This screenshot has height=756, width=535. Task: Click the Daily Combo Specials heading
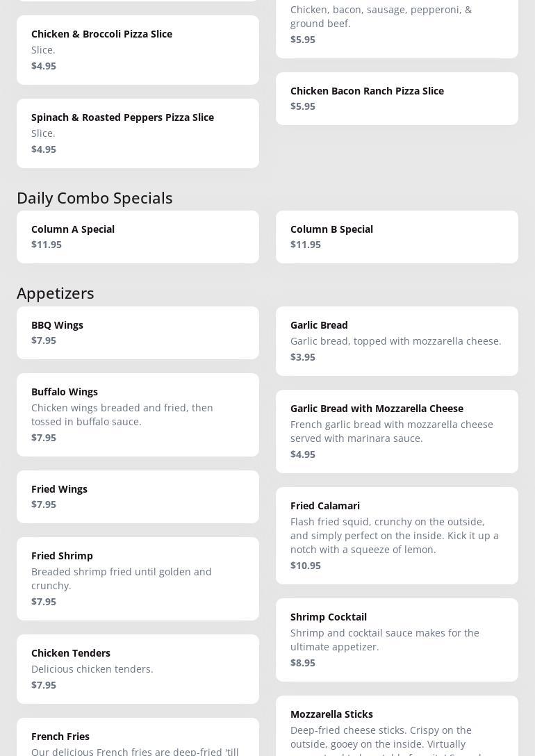point(94,198)
